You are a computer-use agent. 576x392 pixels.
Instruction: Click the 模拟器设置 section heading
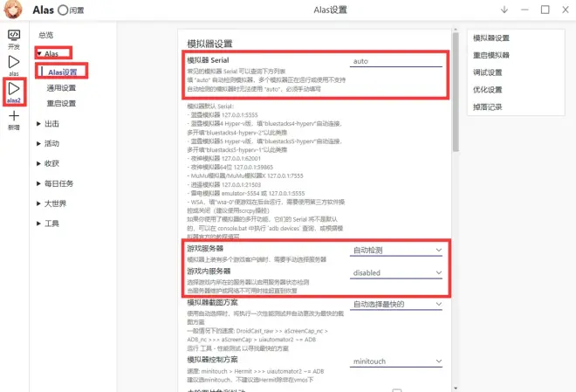209,44
